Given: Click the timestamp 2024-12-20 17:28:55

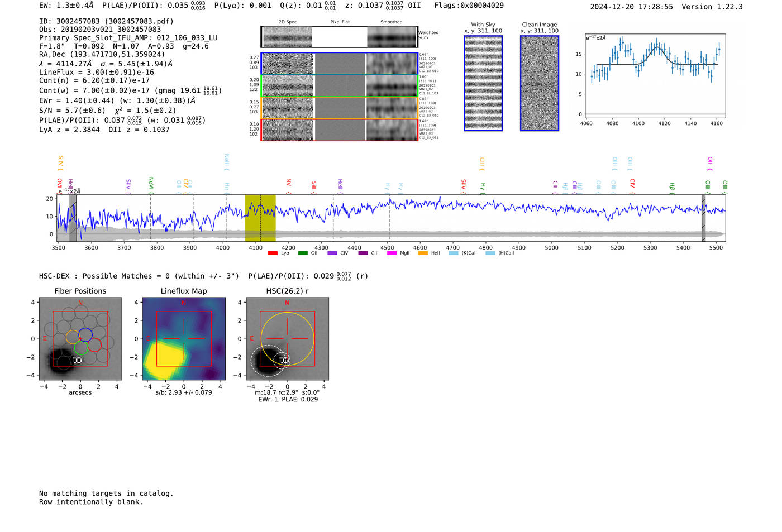Looking at the screenshot, I should click(x=631, y=7).
